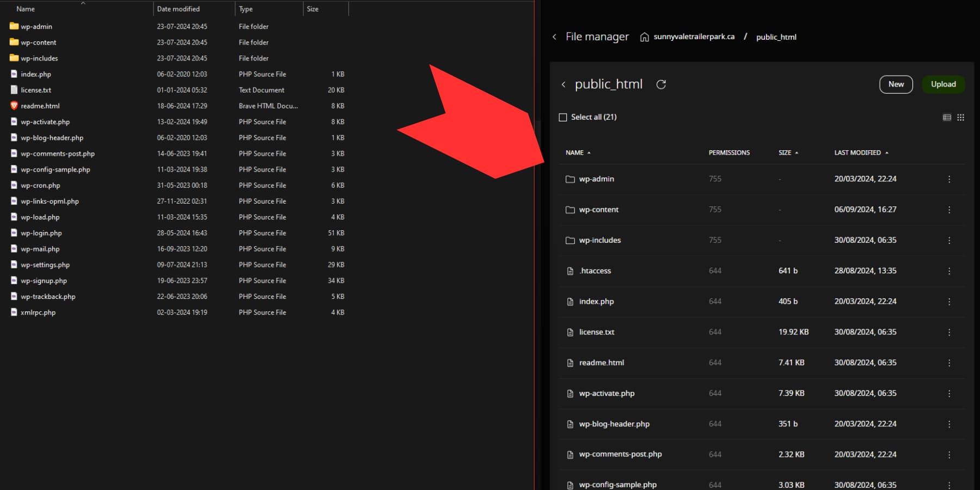Select wp-includes folder in Explorer
This screenshot has width=980, height=490.
point(39,58)
